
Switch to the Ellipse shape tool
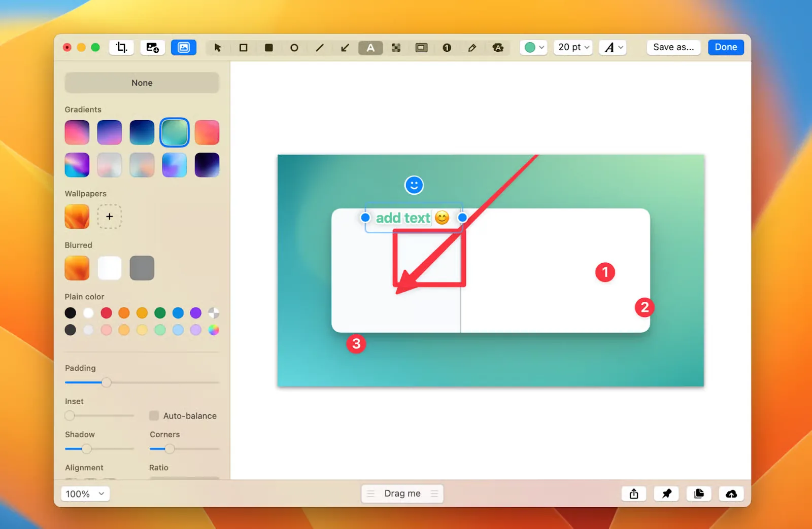tap(294, 47)
